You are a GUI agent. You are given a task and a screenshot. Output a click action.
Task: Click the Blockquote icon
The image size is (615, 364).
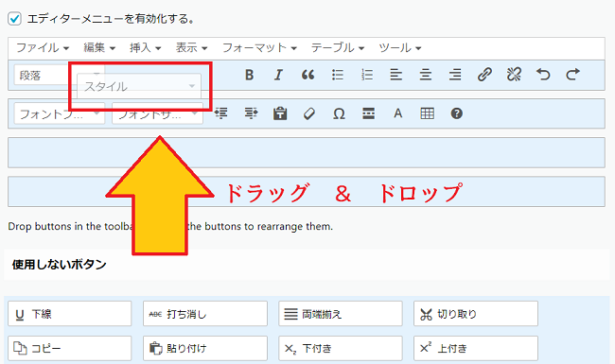[307, 75]
